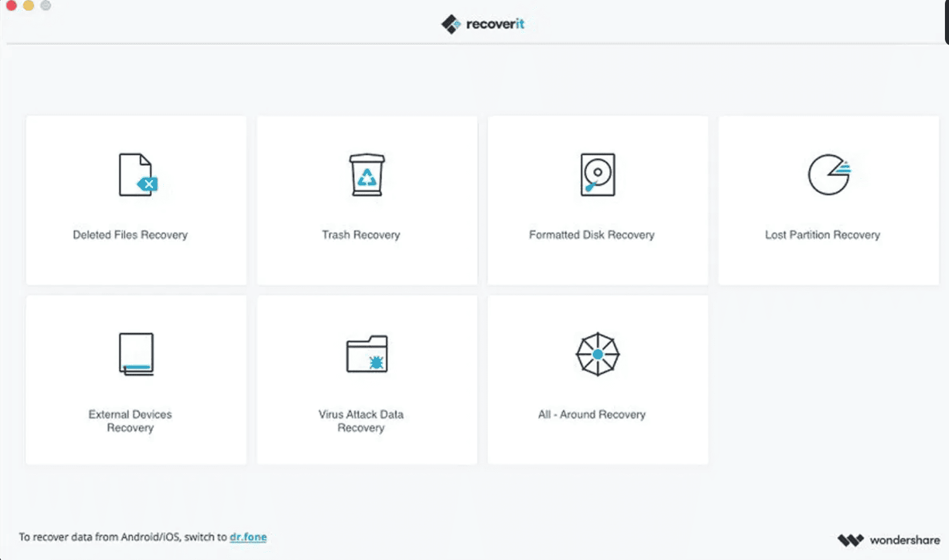Click the 'Deleted Files Recovery' label
This screenshot has height=560, width=949.
(130, 235)
